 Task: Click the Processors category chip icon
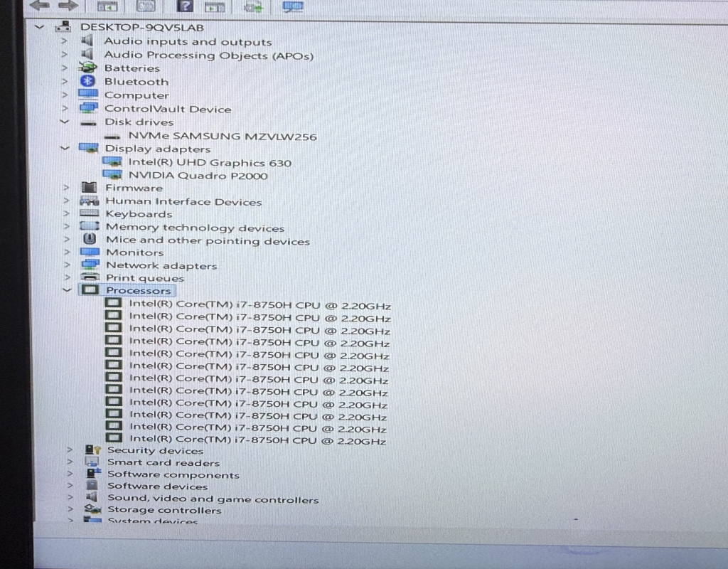point(90,290)
